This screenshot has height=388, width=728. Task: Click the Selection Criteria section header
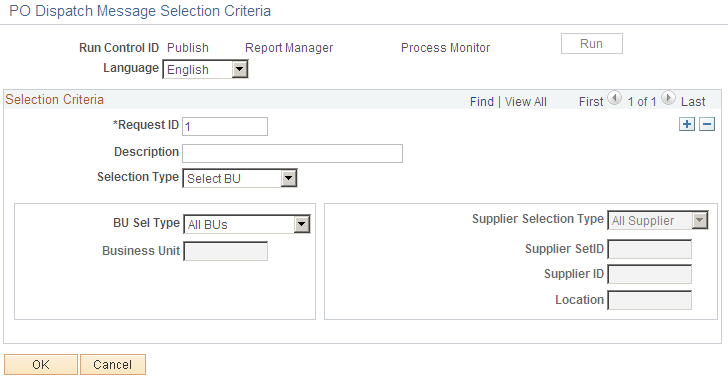(54, 99)
